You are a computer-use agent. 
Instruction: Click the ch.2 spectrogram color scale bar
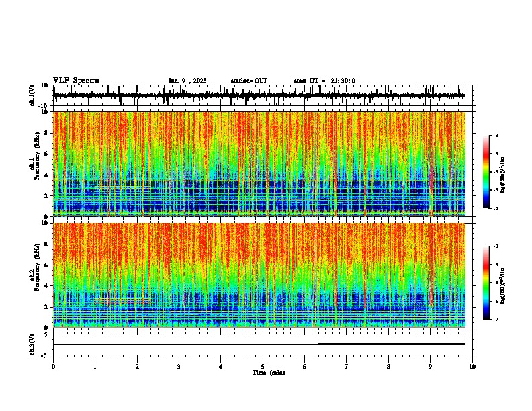486,283
